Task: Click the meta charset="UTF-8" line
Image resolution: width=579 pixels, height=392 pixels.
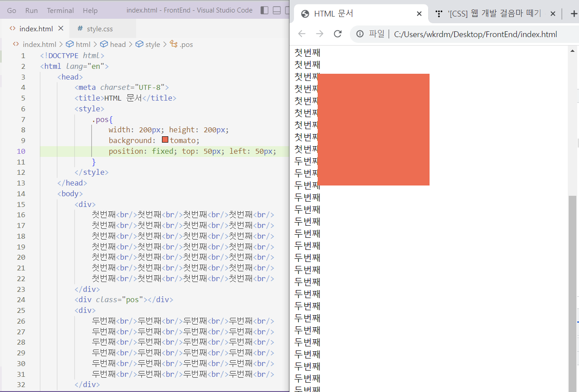Action: (122, 87)
